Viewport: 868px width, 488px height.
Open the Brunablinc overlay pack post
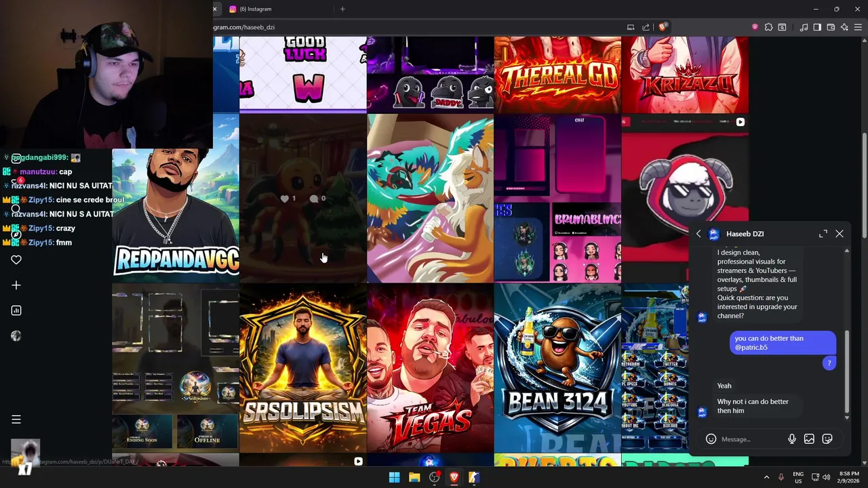(557, 198)
